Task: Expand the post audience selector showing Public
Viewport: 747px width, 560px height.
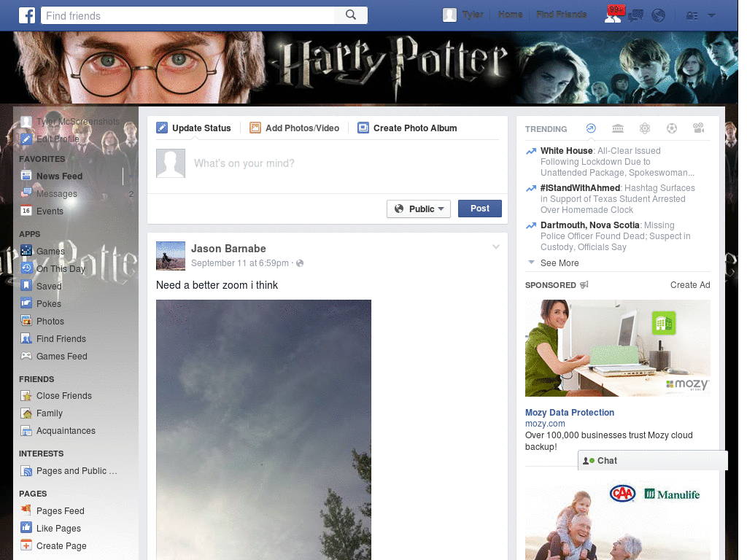Action: (419, 209)
